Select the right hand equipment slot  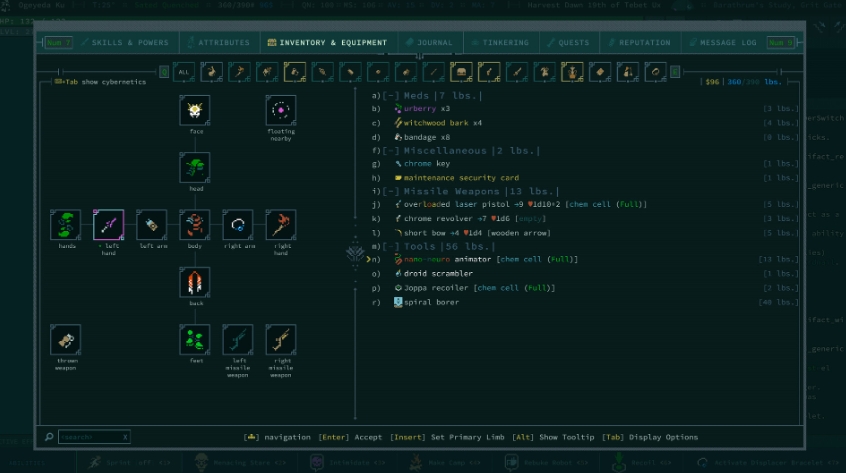tap(281, 225)
